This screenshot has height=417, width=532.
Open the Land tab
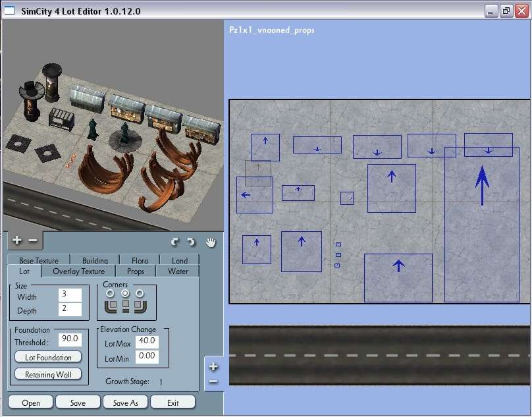pyautogui.click(x=180, y=260)
